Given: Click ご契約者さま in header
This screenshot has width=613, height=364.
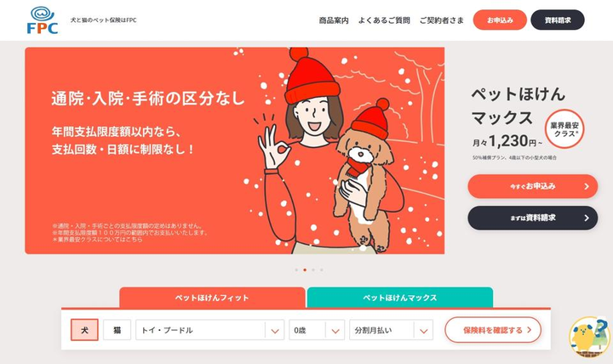Looking at the screenshot, I should [x=441, y=20].
